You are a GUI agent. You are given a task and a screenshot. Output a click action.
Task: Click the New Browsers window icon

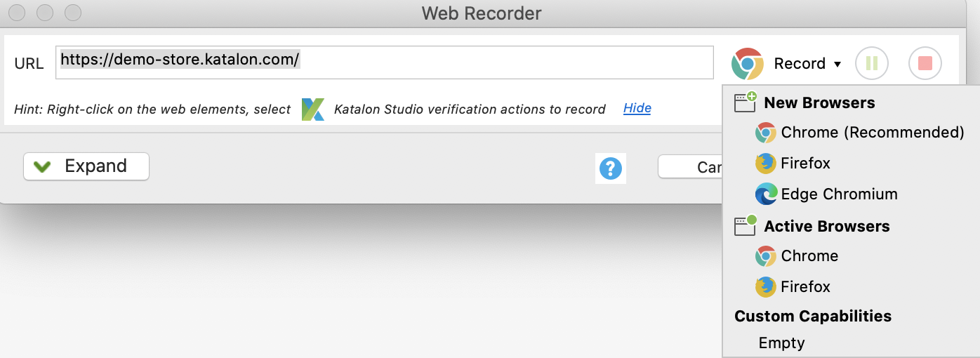746,102
